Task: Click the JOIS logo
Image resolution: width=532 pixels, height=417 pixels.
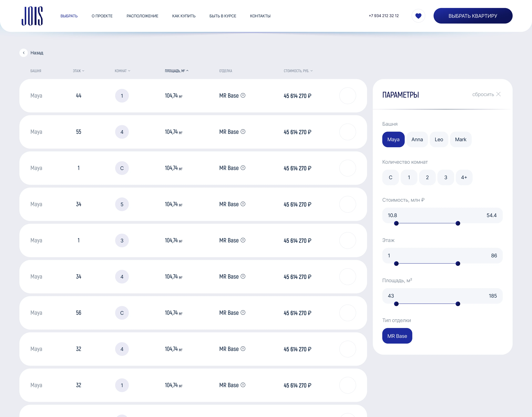Action: tap(32, 16)
